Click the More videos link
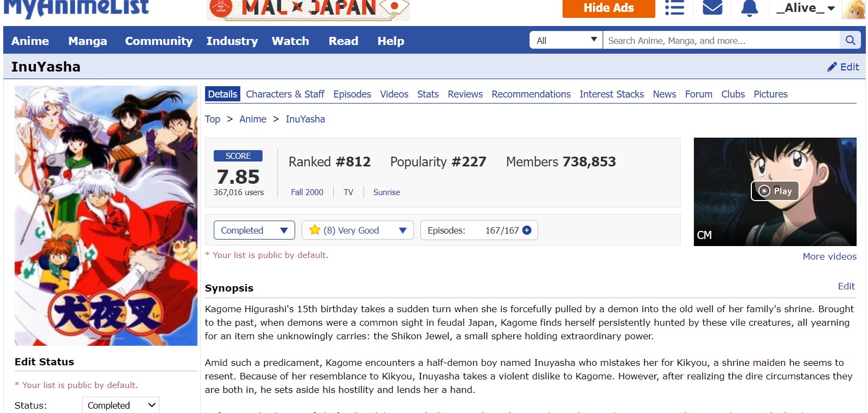Viewport: 868px width, 413px height. click(829, 256)
